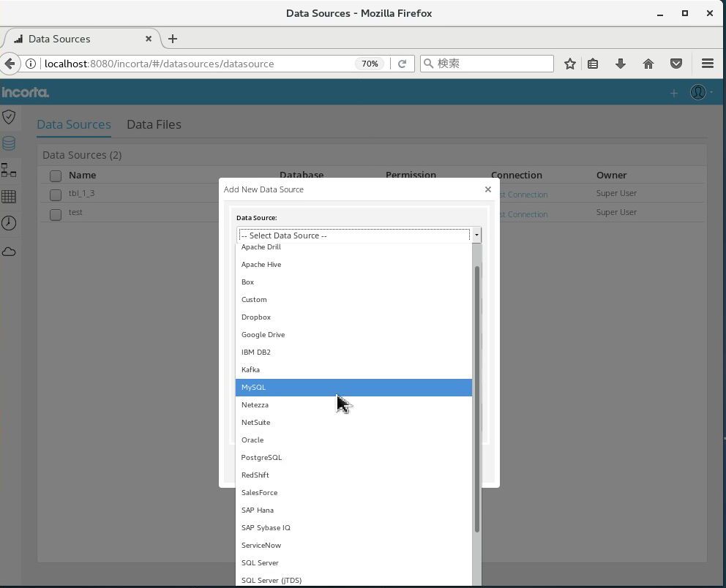Click the tbl_1_3 Test Connection link
The width and height of the screenshot is (726, 588).
point(523,195)
